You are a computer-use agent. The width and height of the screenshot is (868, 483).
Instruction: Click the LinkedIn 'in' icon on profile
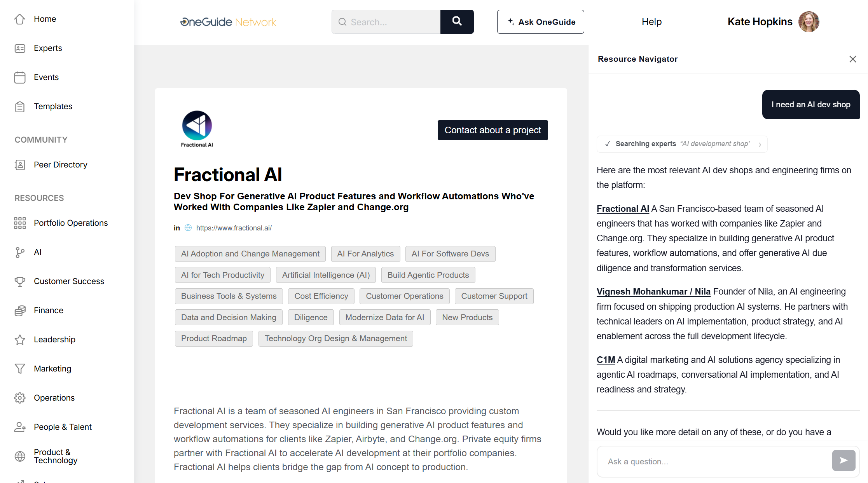[x=177, y=228]
